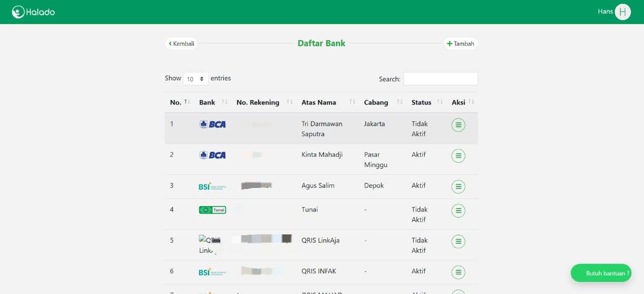Open action menu for QRIS INFAK row
This screenshot has width=644, height=294.
pos(458,272)
